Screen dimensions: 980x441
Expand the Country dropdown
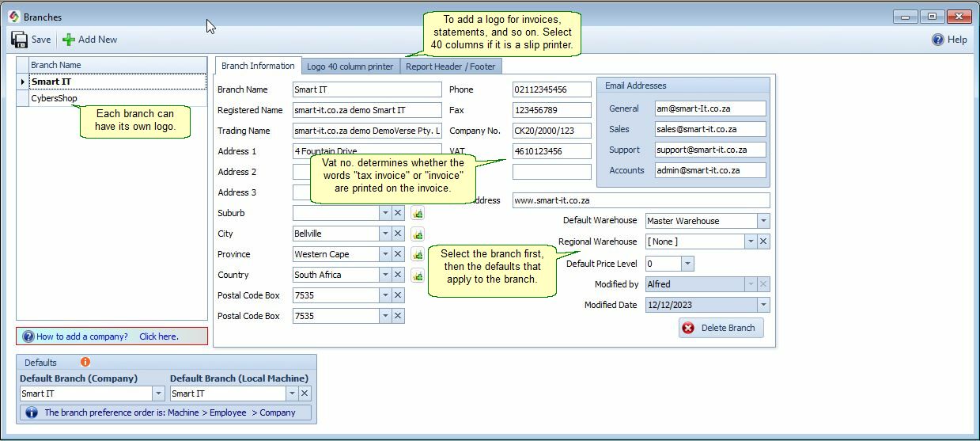385,275
